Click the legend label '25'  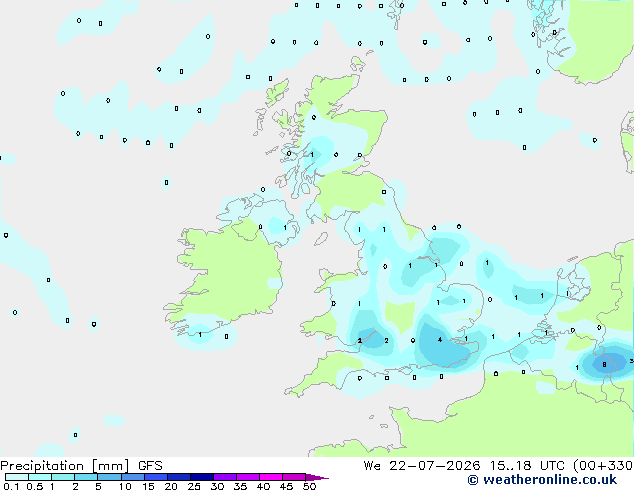click(194, 486)
